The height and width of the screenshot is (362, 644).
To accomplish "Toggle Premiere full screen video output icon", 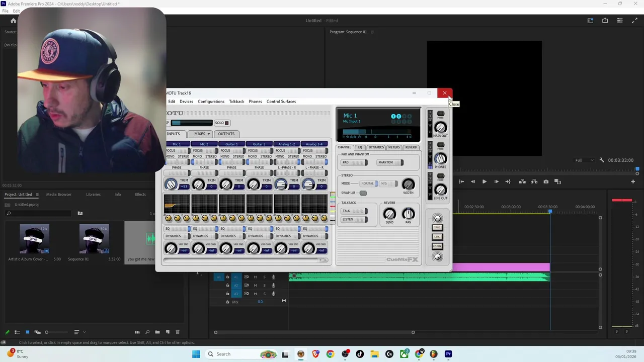I will tap(634, 21).
